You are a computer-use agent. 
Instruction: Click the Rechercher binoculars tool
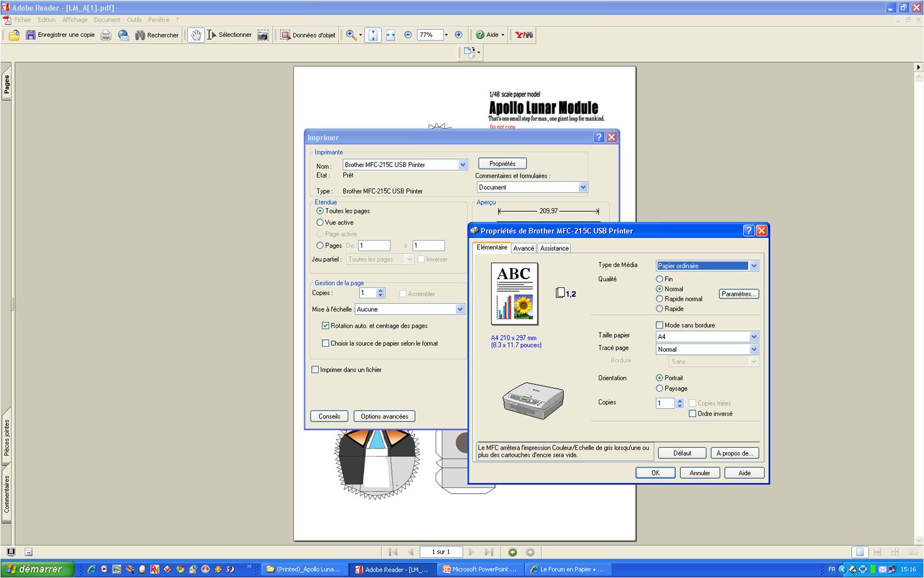click(157, 35)
